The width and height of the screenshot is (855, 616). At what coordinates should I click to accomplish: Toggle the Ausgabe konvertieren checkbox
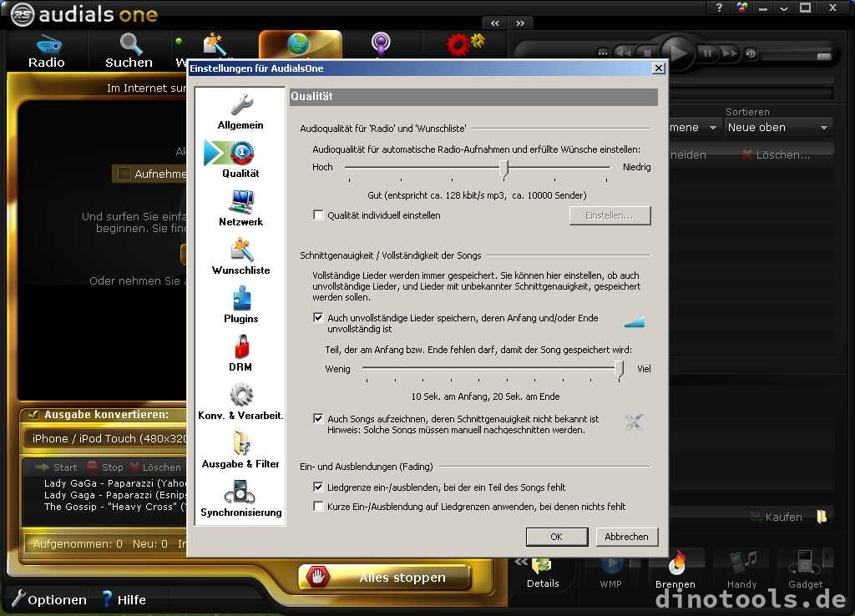33,414
